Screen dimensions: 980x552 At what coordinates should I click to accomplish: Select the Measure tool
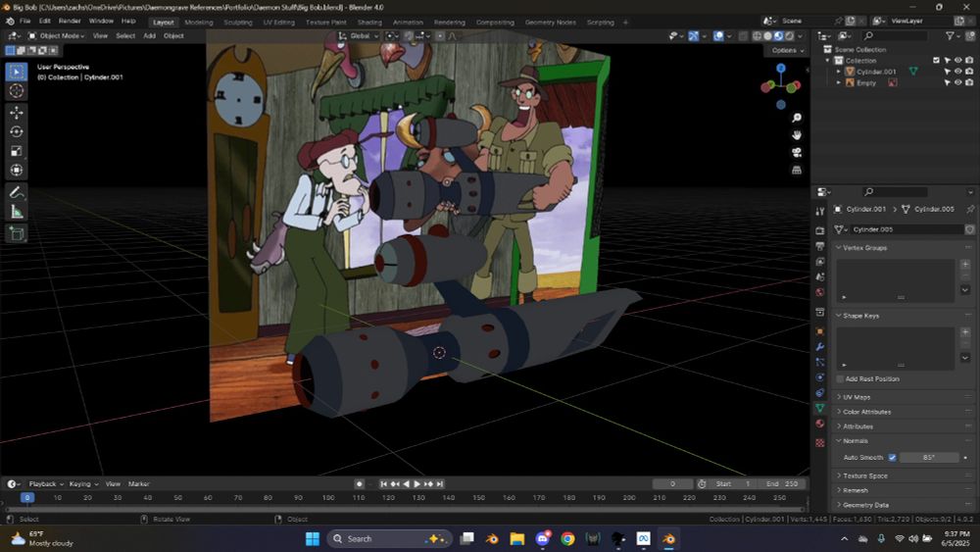[x=17, y=212]
